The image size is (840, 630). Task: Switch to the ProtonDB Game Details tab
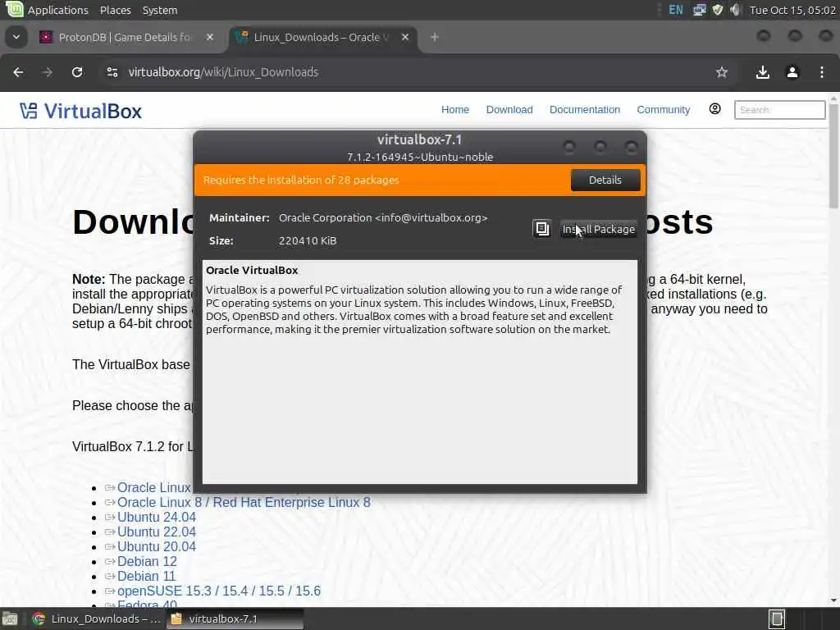coord(125,38)
